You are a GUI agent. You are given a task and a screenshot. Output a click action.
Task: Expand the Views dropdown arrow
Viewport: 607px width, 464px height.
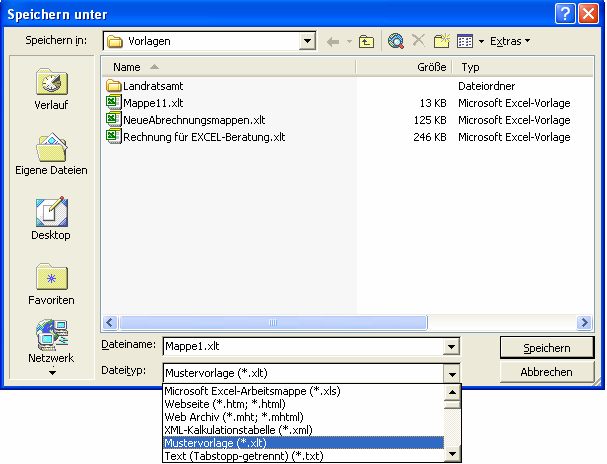coord(481,41)
